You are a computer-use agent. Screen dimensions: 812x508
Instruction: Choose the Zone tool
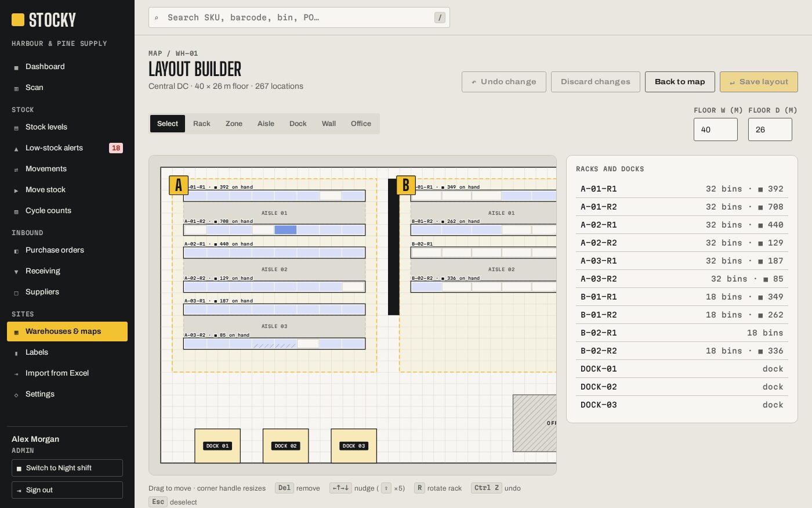(x=234, y=124)
